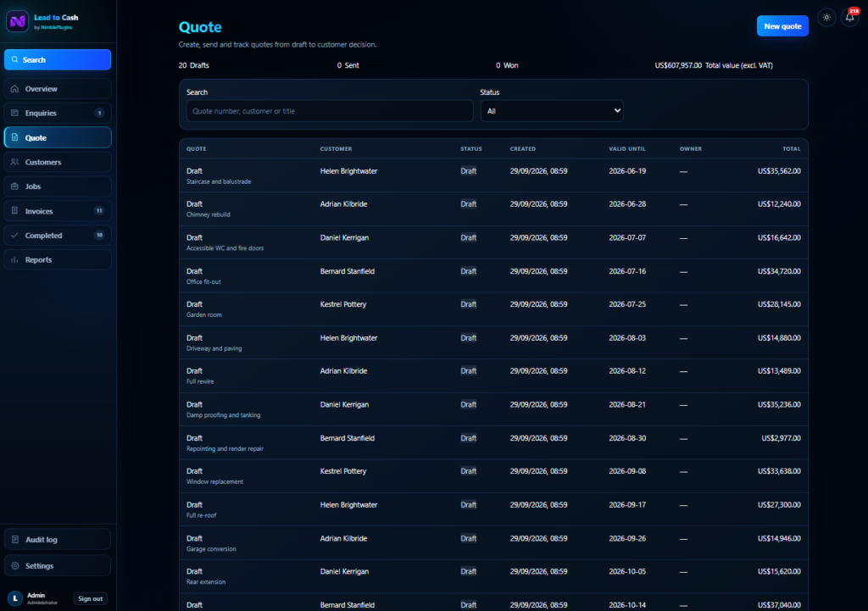Open the Completed section
This screenshot has height=611, width=868.
pos(58,236)
